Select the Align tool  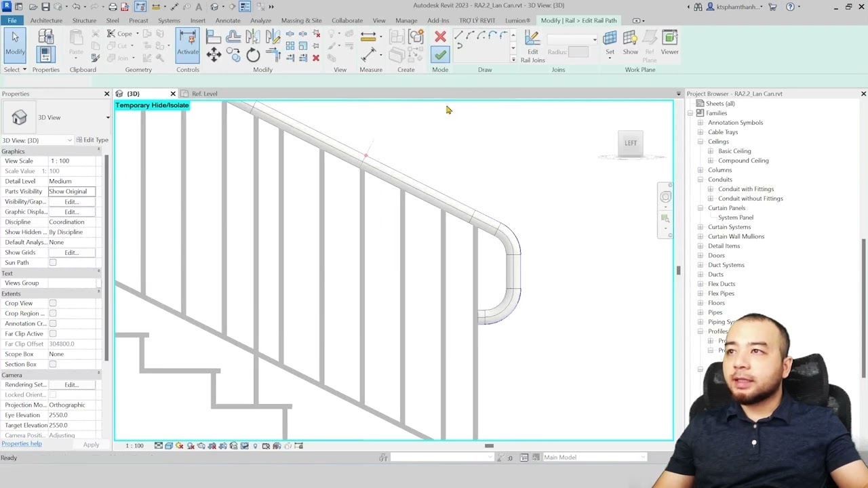coord(214,37)
